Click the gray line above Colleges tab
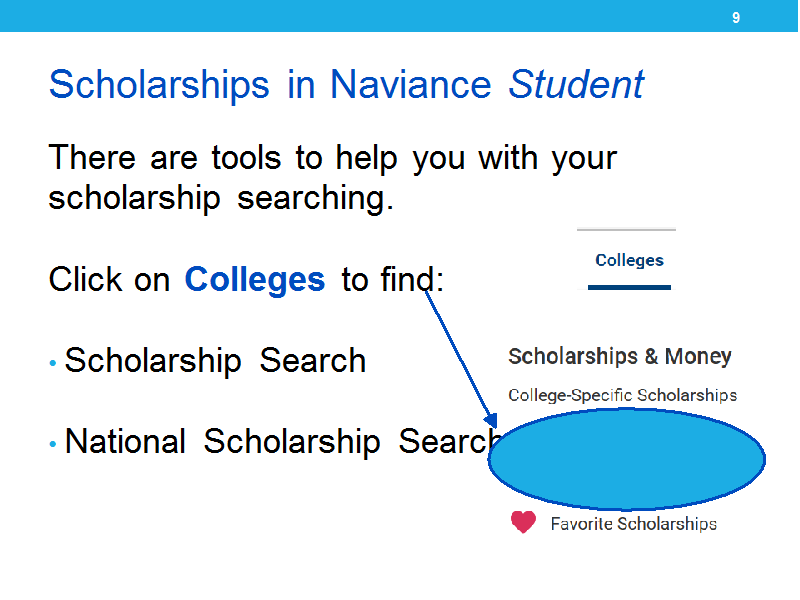The width and height of the screenshot is (800, 600). (627, 230)
